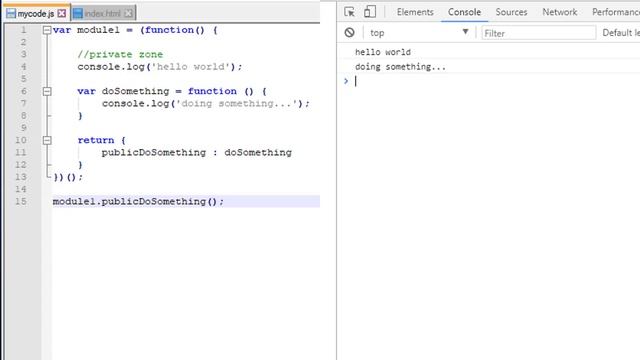Viewport: 640px width, 360px height.
Task: Click line number 11 in the gutter
Action: tap(21, 153)
